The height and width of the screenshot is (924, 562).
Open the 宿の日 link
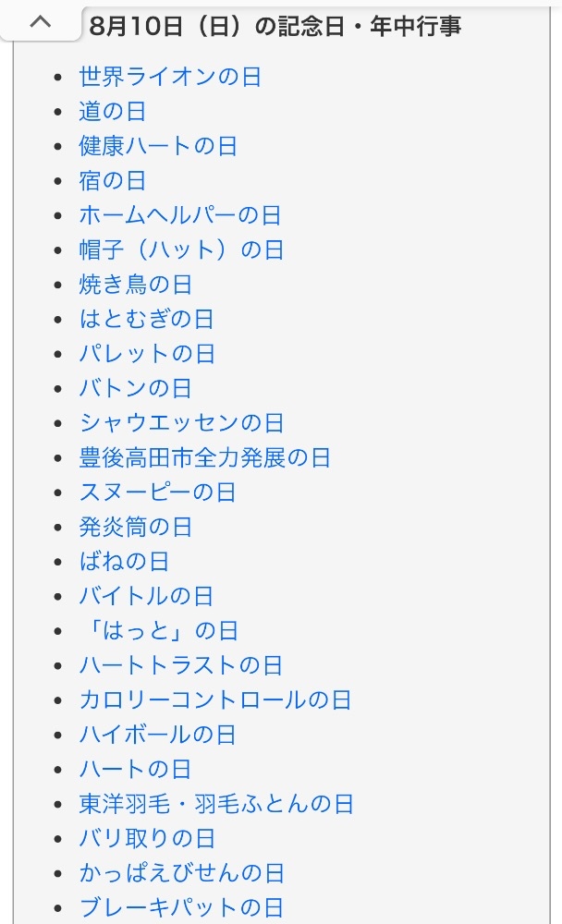pyautogui.click(x=112, y=180)
